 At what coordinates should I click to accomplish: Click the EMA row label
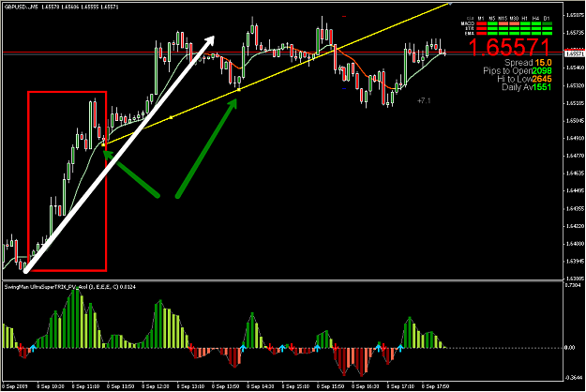click(x=470, y=33)
